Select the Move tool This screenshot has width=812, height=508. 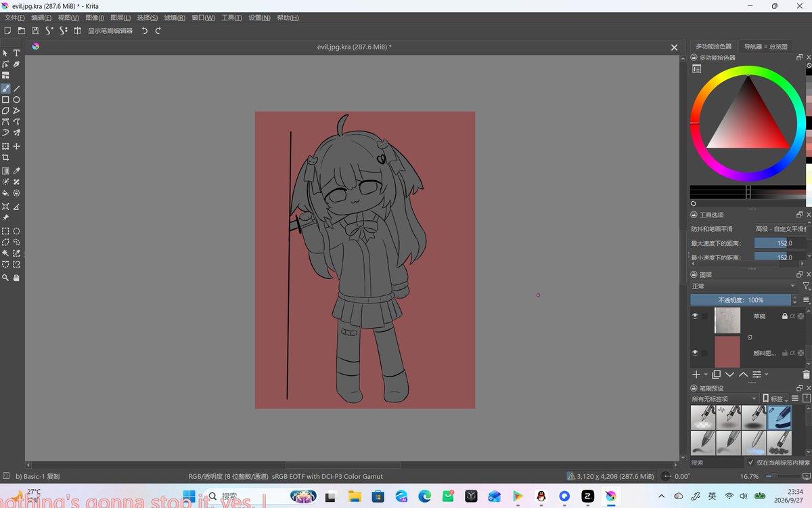point(17,146)
